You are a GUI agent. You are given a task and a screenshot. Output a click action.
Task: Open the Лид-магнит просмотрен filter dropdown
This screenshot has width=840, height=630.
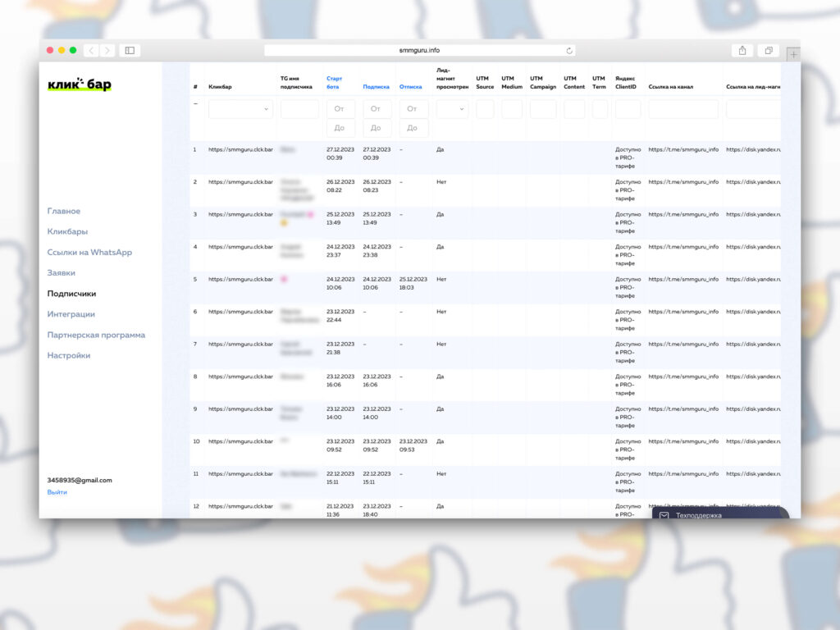tap(452, 109)
